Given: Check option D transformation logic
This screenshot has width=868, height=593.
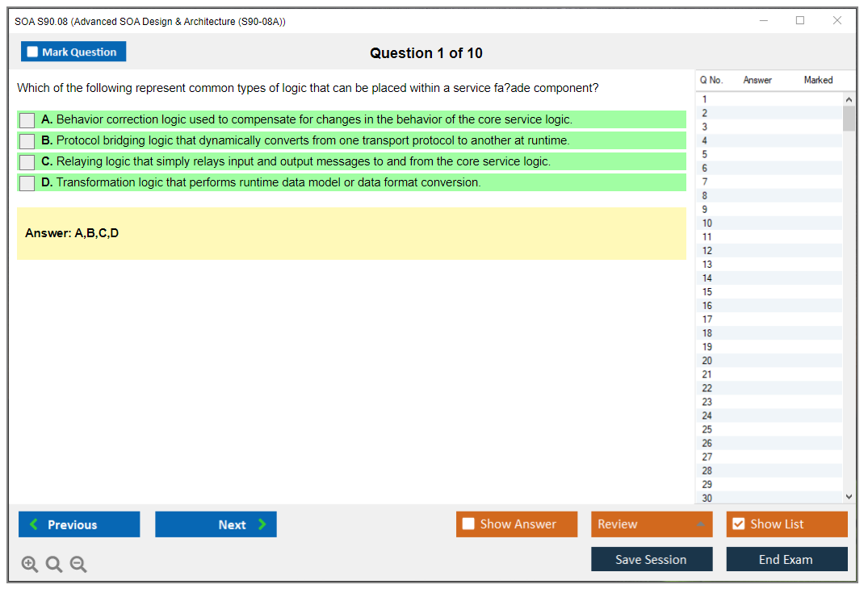Looking at the screenshot, I should tap(27, 183).
